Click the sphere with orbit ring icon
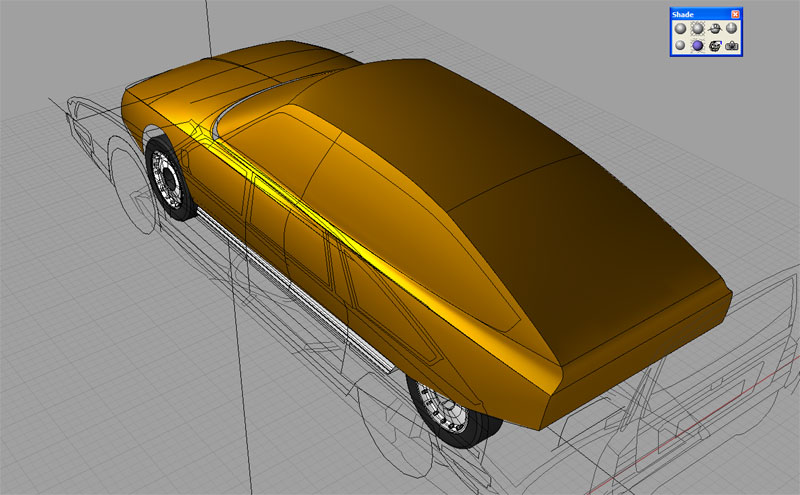800x495 pixels. (715, 29)
